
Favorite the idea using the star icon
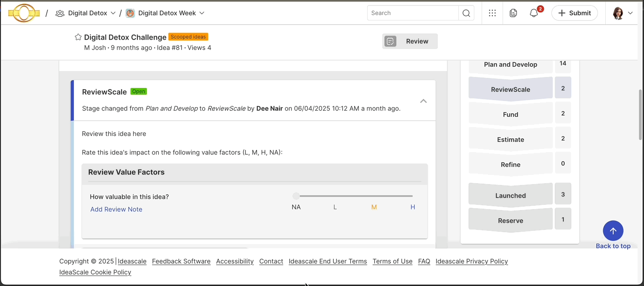tap(78, 37)
